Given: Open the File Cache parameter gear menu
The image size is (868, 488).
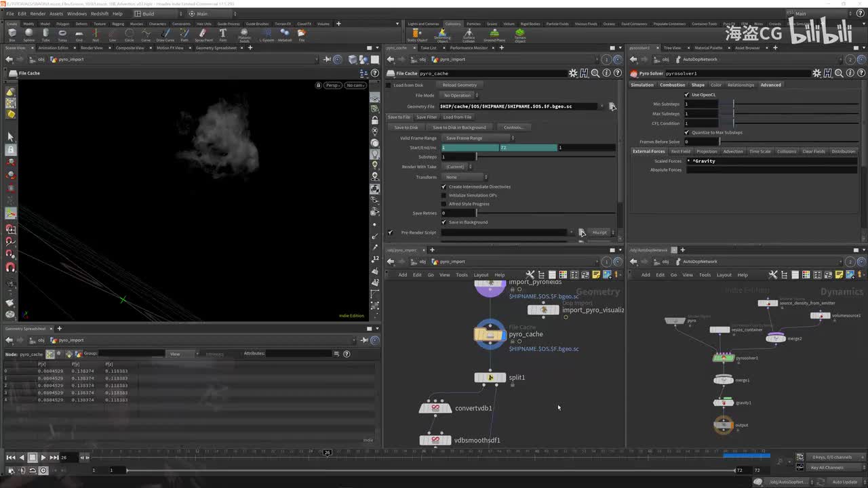Looking at the screenshot, I should pyautogui.click(x=573, y=73).
